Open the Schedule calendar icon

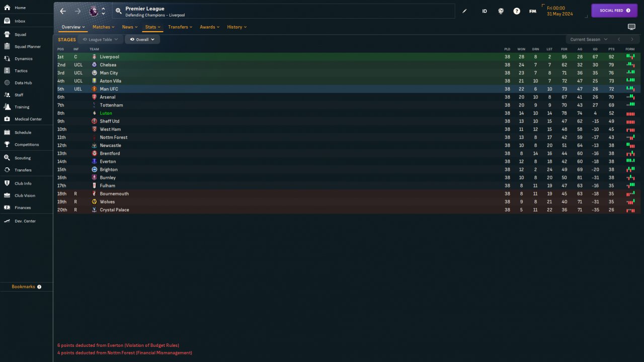(7, 133)
